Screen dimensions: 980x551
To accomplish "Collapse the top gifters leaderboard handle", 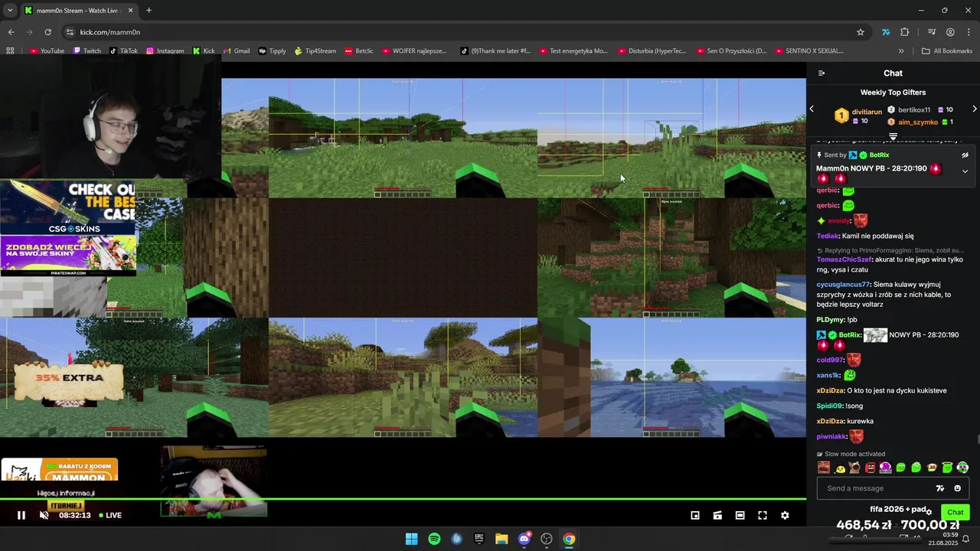I will 893,136.
